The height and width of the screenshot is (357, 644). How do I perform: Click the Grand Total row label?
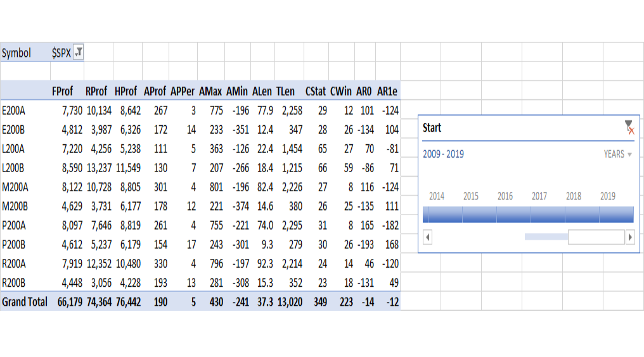tap(25, 302)
